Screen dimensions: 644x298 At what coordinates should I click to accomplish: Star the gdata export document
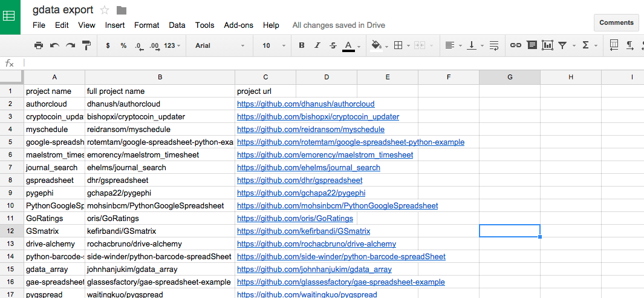click(x=105, y=10)
